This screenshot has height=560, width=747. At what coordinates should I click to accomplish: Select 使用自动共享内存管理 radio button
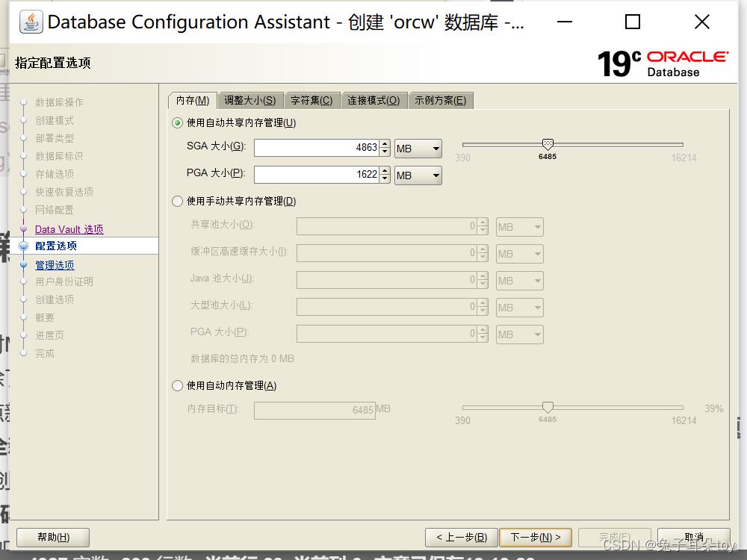pos(178,123)
